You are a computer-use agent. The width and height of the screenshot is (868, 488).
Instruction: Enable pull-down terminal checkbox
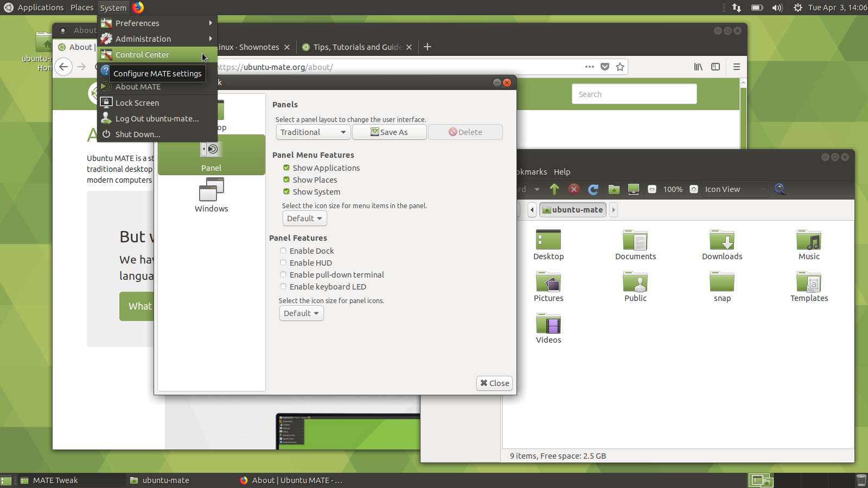[283, 274]
